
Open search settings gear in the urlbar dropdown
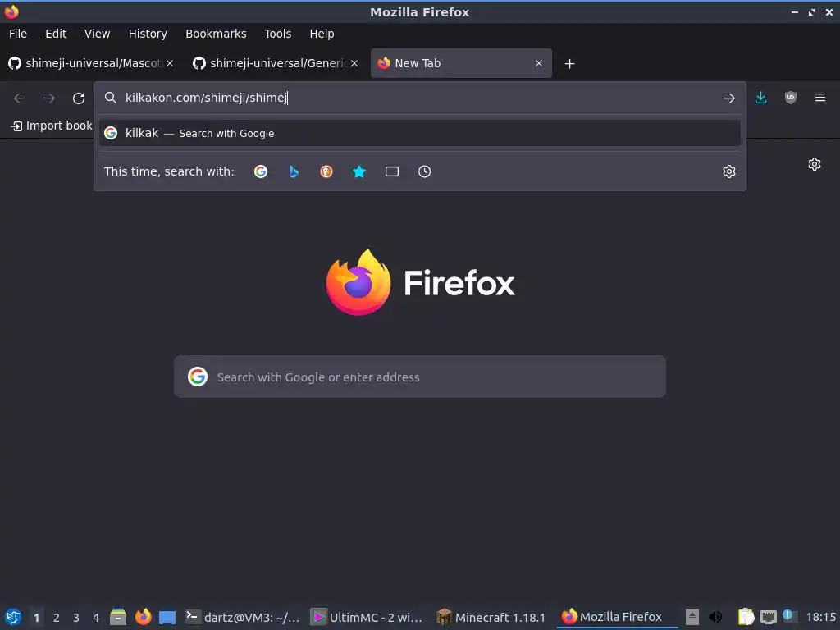point(728,171)
